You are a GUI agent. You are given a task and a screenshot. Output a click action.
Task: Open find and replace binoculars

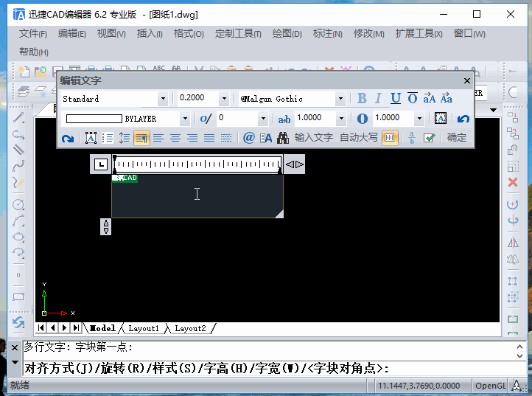pos(283,138)
